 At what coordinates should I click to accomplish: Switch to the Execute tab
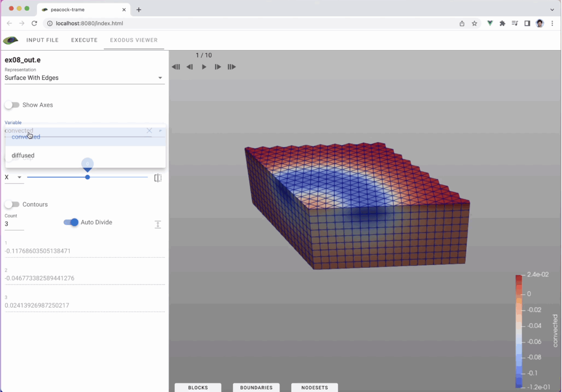click(84, 40)
